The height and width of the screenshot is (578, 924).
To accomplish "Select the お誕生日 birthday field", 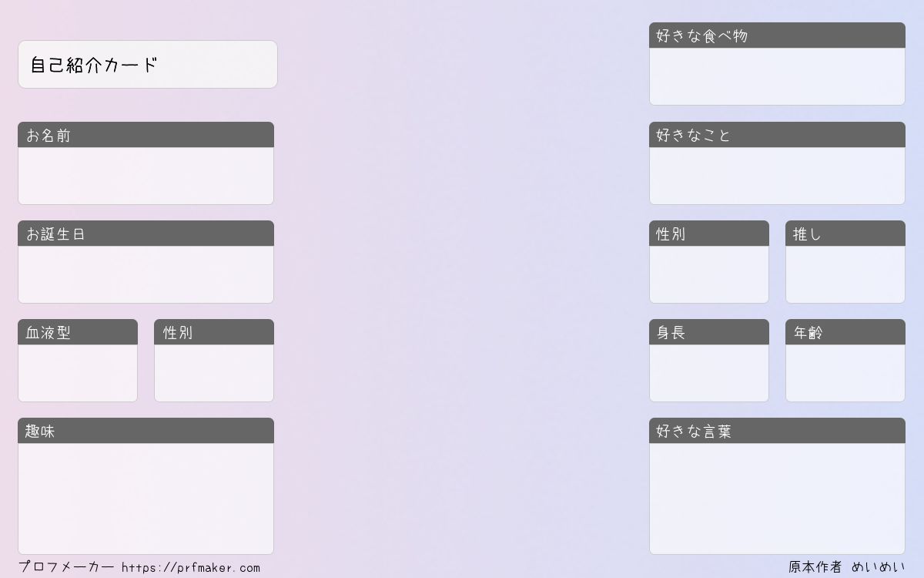I will (146, 274).
